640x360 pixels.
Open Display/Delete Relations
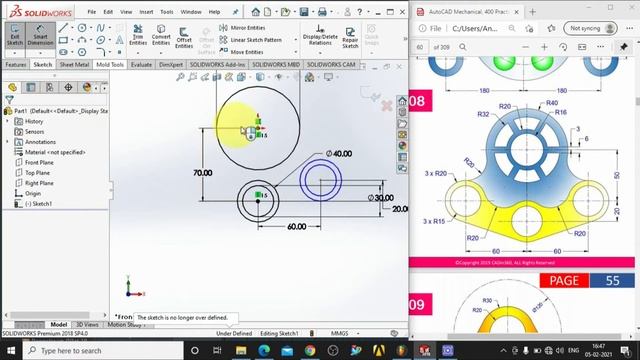320,35
